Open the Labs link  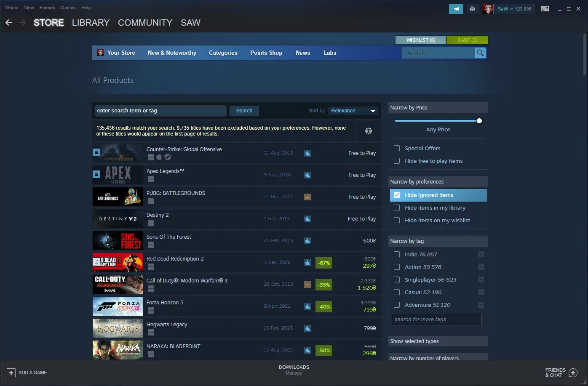pyautogui.click(x=330, y=53)
